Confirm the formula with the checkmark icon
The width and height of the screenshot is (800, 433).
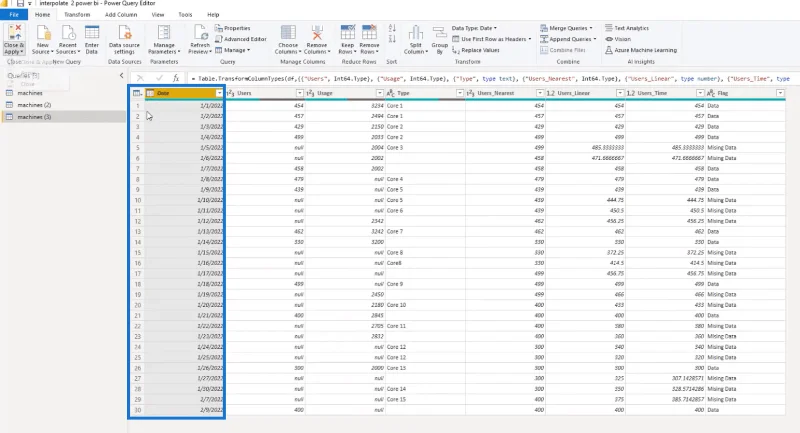pyautogui.click(x=159, y=78)
